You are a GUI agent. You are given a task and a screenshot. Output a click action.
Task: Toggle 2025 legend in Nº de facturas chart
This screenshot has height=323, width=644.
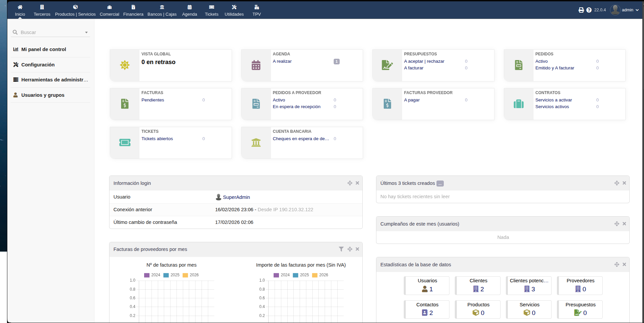[172, 275]
